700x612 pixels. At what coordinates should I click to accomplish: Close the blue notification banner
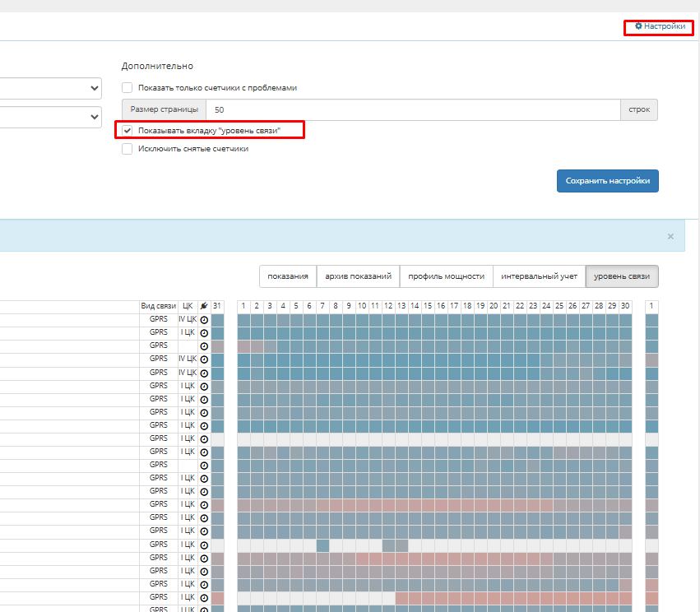(x=670, y=236)
